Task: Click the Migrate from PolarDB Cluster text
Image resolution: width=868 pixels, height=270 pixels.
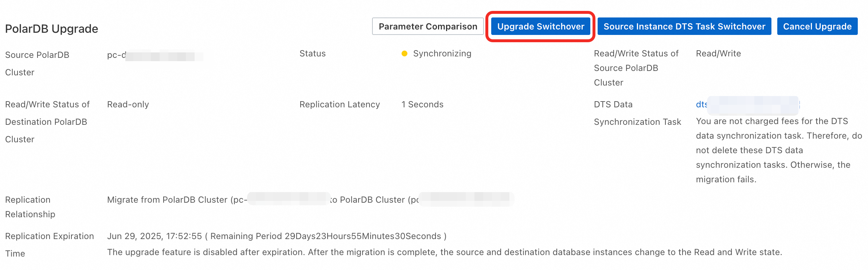Action: click(x=177, y=200)
